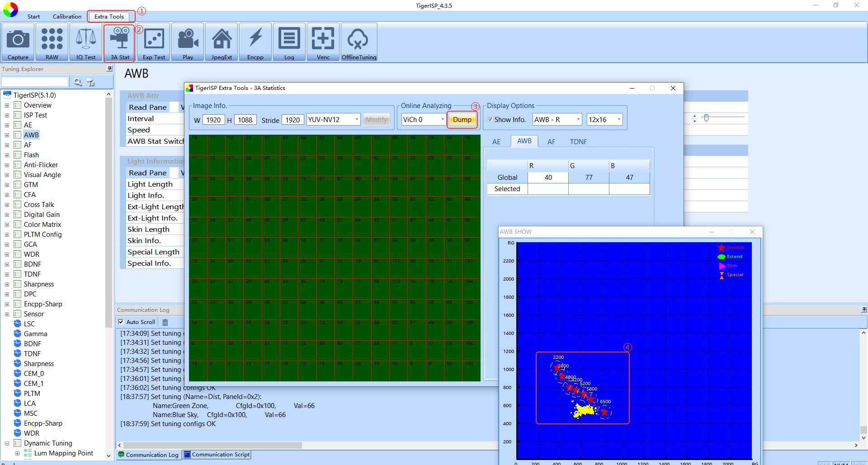Open the Exp Test tool
The image size is (868, 465).
click(154, 42)
